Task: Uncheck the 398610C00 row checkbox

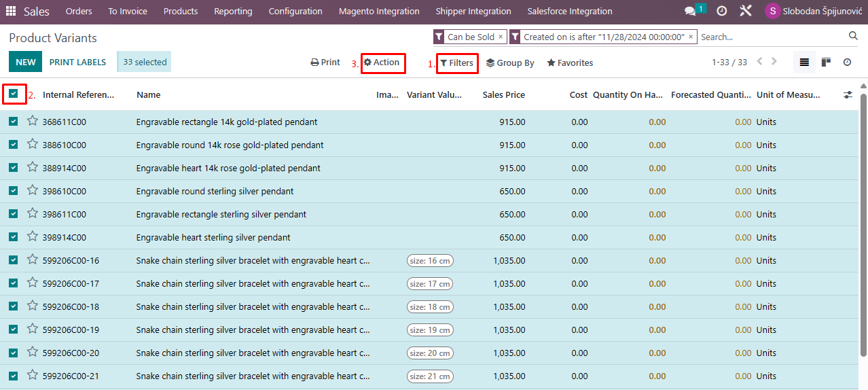Action: (14, 191)
